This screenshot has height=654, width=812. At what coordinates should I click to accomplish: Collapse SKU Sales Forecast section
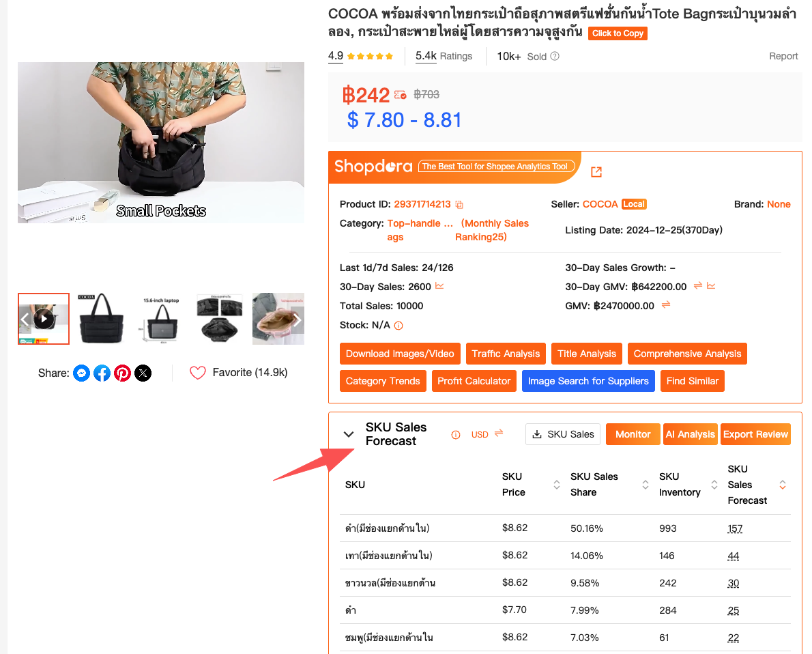coord(349,434)
